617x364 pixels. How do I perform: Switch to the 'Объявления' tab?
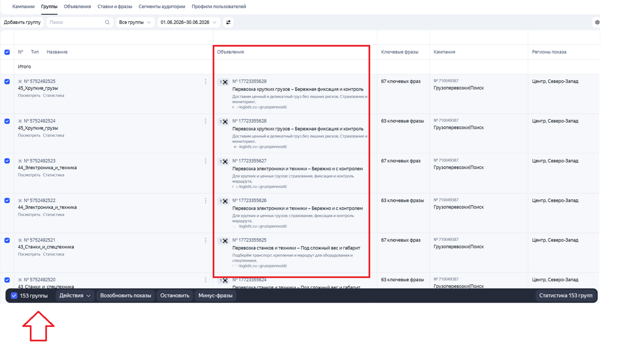[77, 7]
